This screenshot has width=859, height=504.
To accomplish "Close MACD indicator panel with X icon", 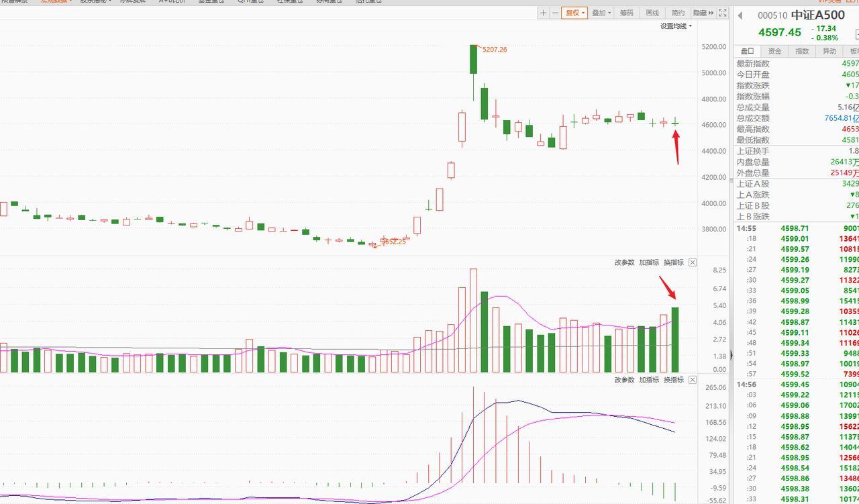I will click(x=693, y=380).
